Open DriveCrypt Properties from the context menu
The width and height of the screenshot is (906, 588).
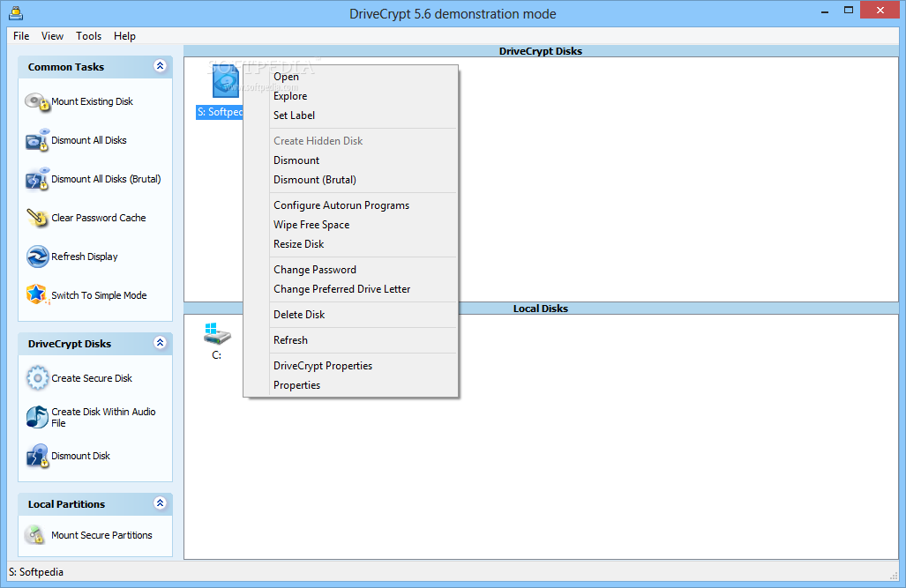click(351, 366)
